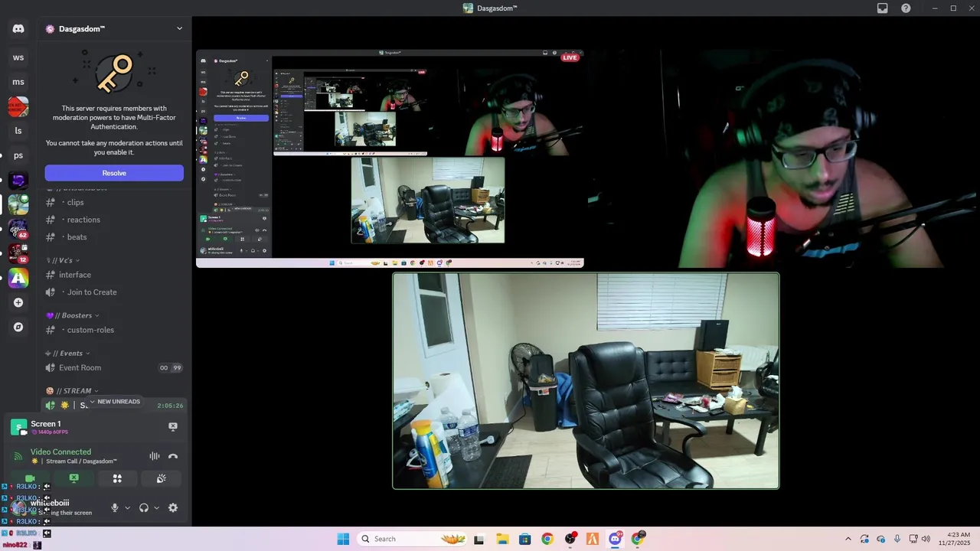Toggle screen share button
This screenshot has height=551, width=980.
(x=73, y=478)
